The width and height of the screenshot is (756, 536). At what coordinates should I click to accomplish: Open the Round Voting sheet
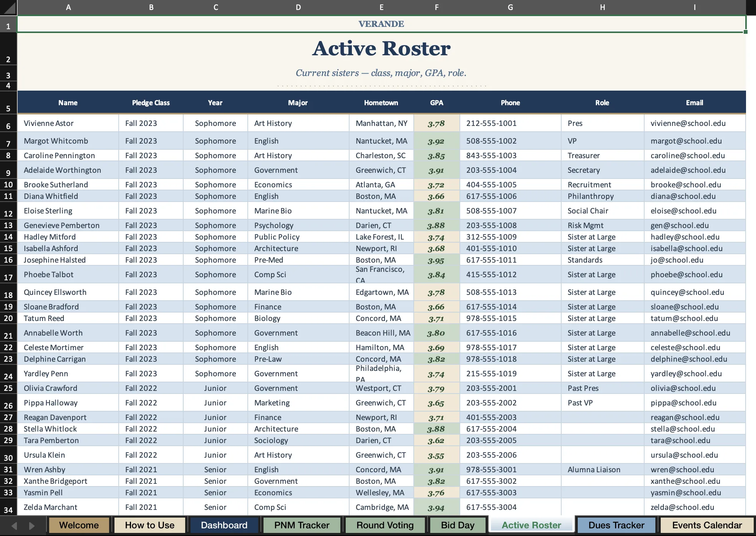coord(385,525)
